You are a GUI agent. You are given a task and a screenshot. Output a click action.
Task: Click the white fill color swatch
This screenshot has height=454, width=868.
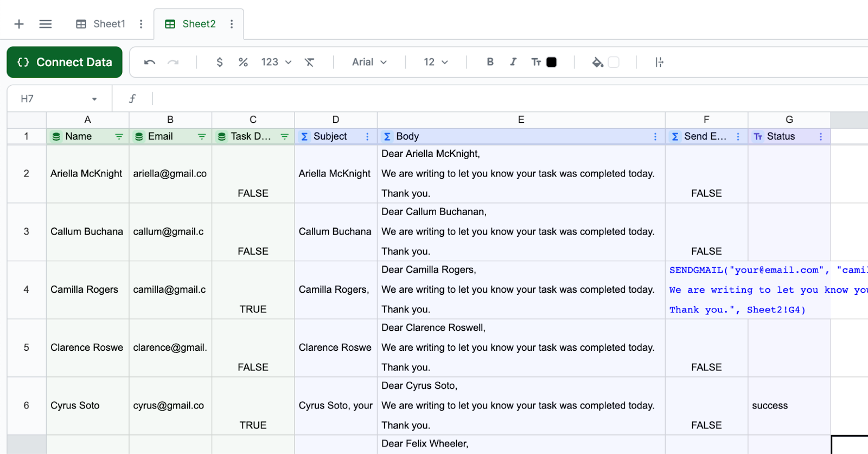point(614,62)
